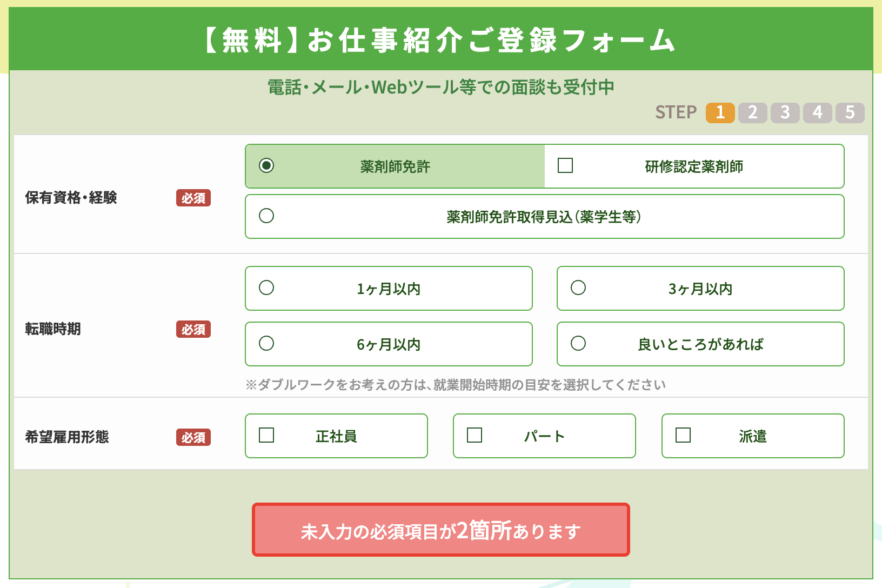This screenshot has width=882, height=588.
Task: Click the red 未入力の必須項目 button
Action: point(440,530)
